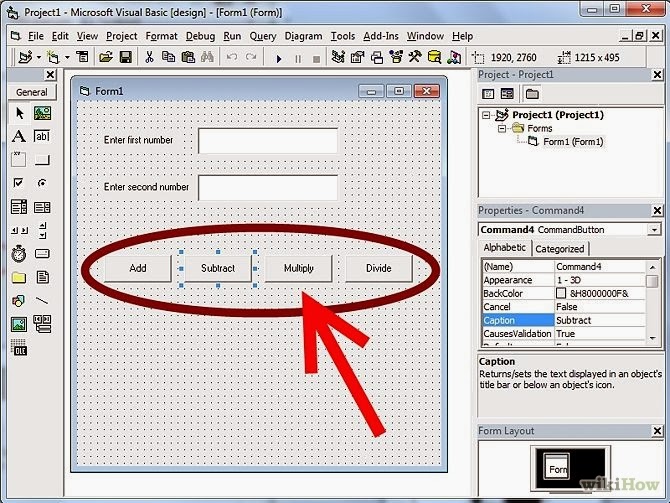
Task: Start the program with the Run arrow
Action: point(279,58)
